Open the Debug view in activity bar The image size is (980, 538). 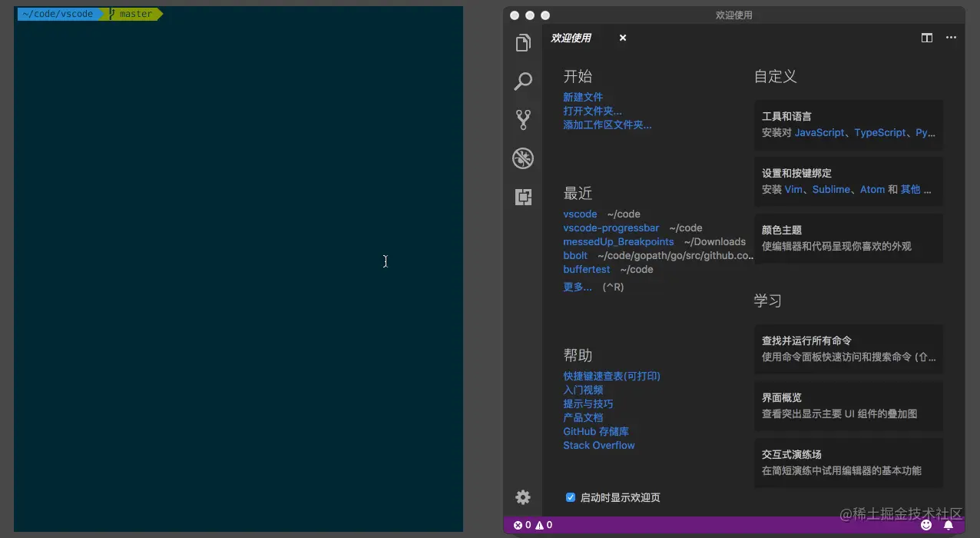click(523, 158)
